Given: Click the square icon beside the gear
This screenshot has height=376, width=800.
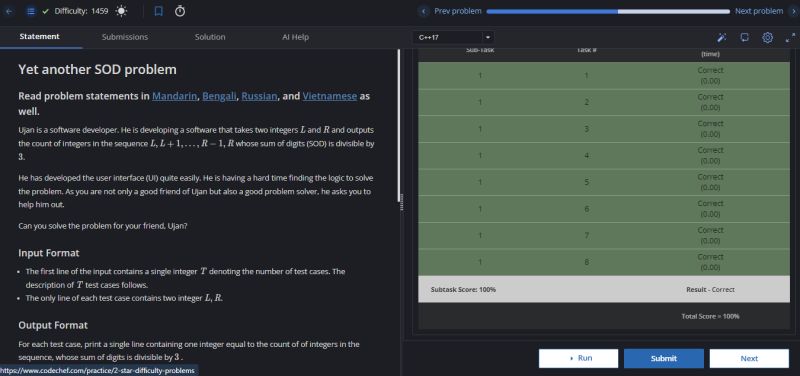Looking at the screenshot, I should coord(744,37).
